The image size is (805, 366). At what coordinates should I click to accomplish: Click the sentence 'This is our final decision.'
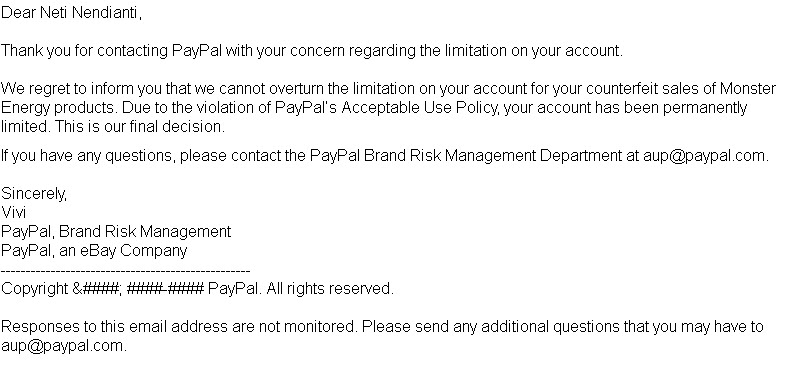(140, 127)
